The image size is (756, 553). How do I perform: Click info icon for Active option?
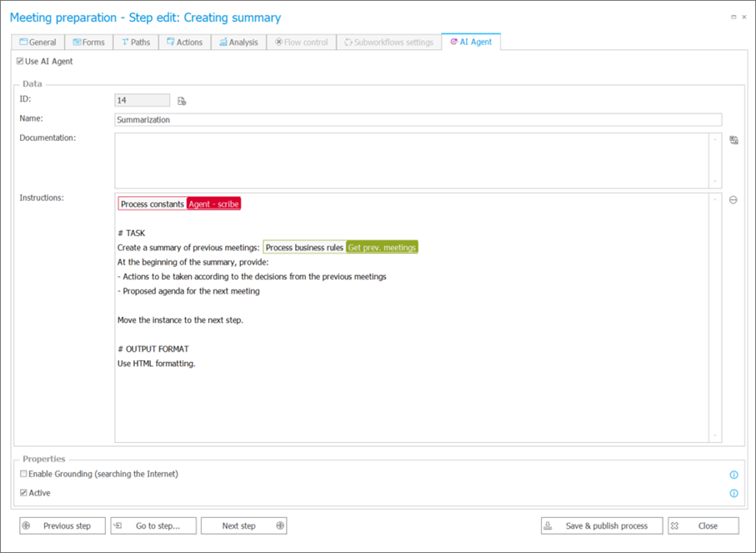point(733,493)
